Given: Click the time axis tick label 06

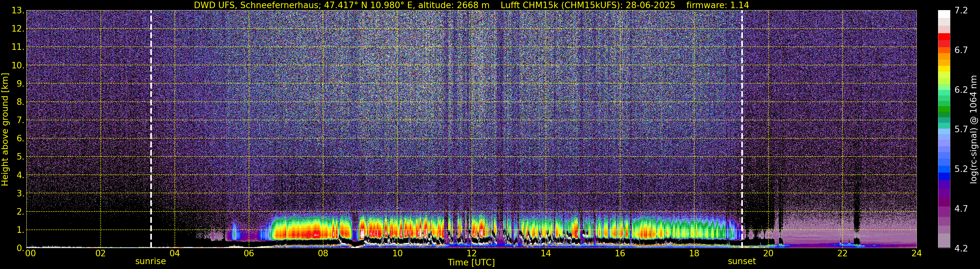Looking at the screenshot, I should click(x=249, y=253).
